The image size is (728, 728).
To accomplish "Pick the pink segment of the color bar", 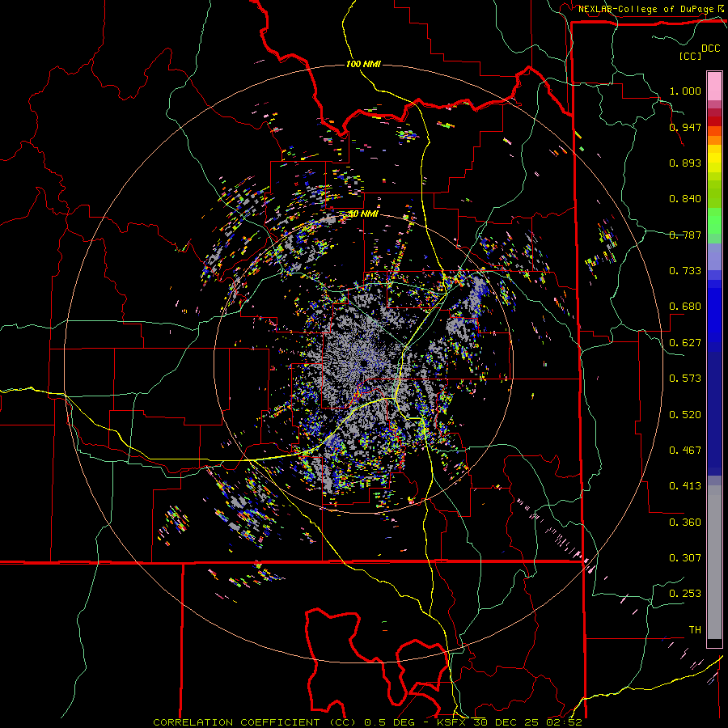I will tap(714, 86).
